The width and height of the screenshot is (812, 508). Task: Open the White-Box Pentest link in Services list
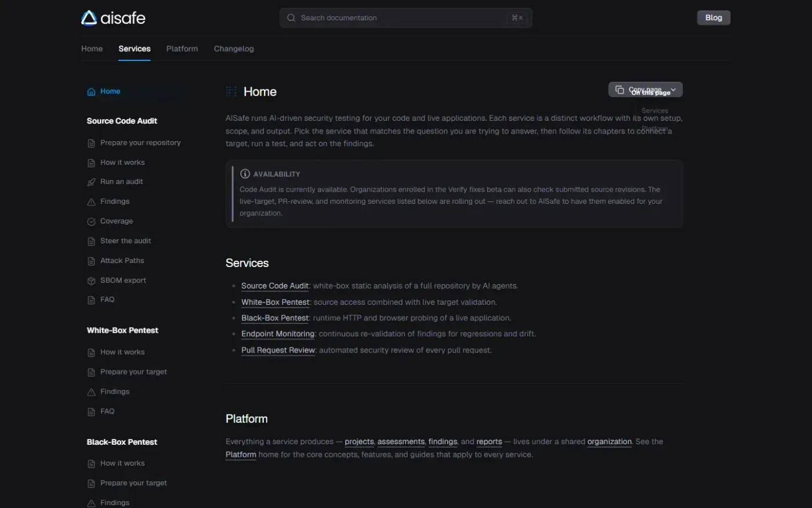click(x=275, y=302)
